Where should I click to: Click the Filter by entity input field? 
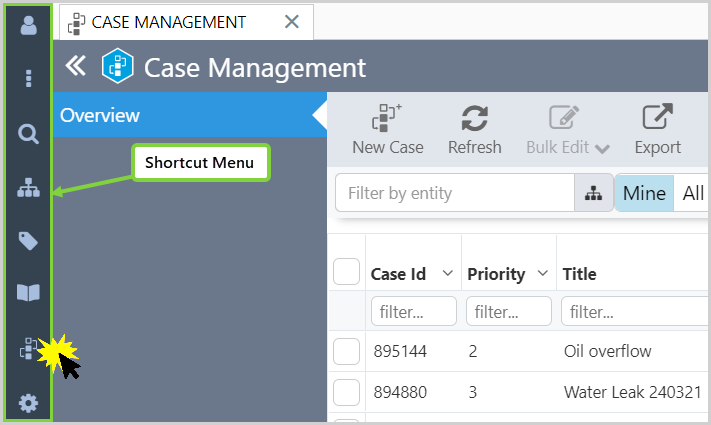455,193
